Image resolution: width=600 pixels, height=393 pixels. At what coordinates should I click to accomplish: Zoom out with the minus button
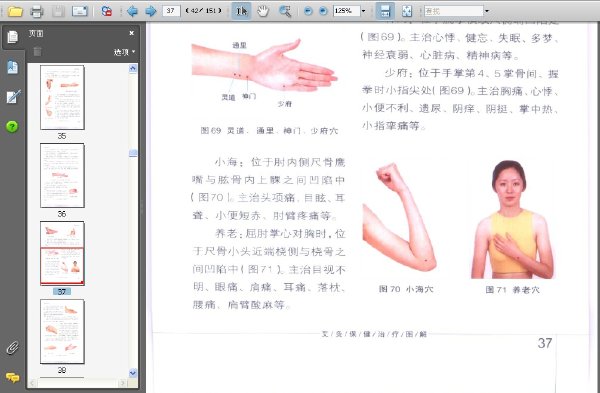308,11
